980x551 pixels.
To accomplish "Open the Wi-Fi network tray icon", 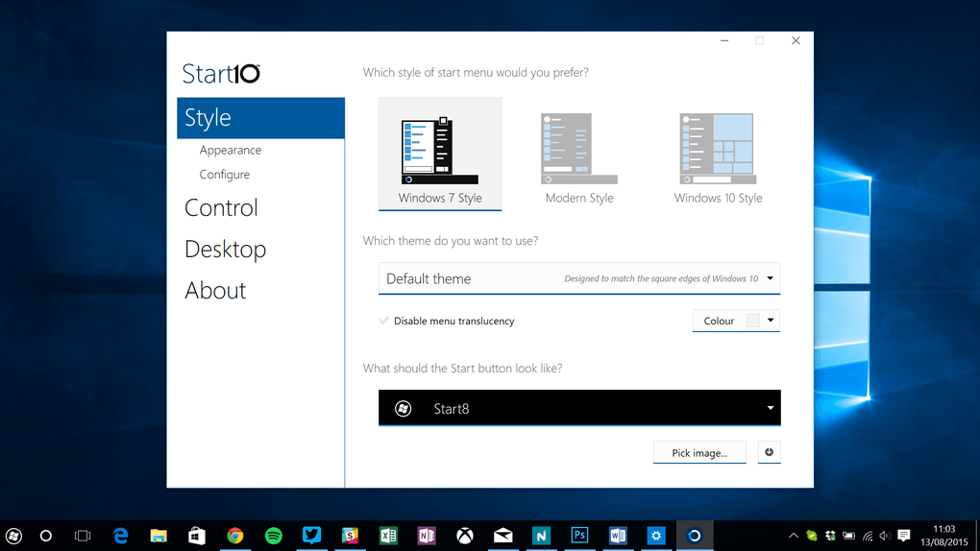I will pyautogui.click(x=868, y=536).
